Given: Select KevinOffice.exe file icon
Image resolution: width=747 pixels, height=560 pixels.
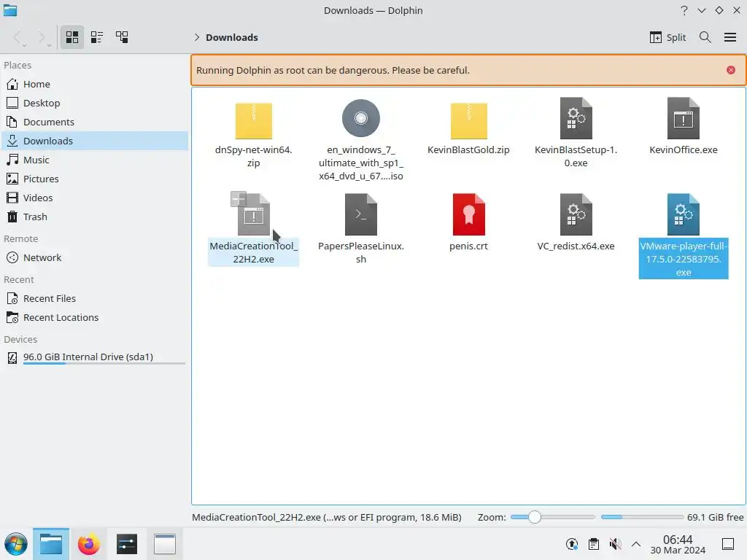Looking at the screenshot, I should 683,118.
